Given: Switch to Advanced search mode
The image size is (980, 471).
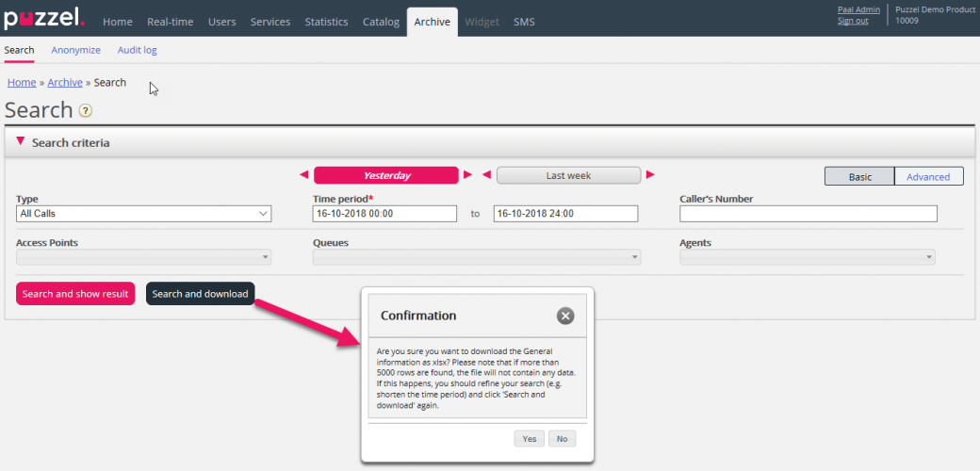Looking at the screenshot, I should (x=928, y=177).
